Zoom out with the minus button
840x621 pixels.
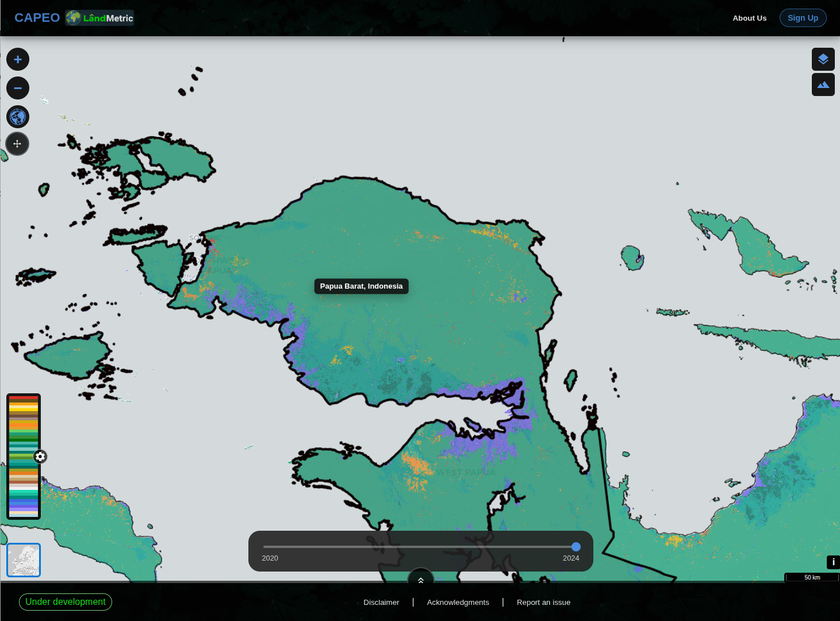[x=18, y=88]
